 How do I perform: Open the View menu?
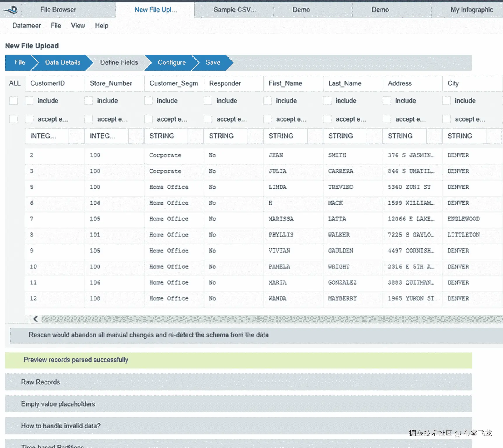[x=78, y=26]
